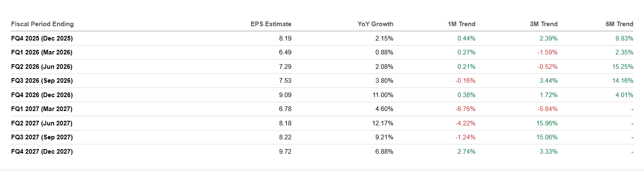This screenshot has width=644, height=171.
Task: Click the 6M Trend column header
Action: pos(619,24)
